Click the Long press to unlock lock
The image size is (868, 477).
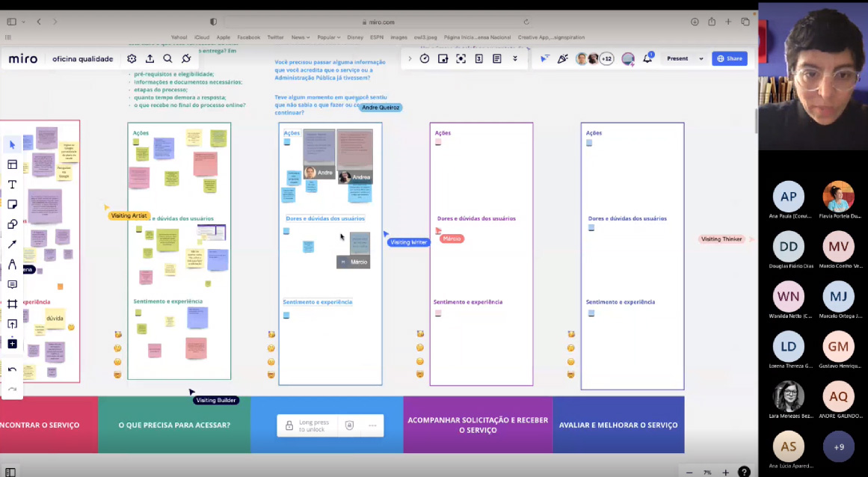289,425
